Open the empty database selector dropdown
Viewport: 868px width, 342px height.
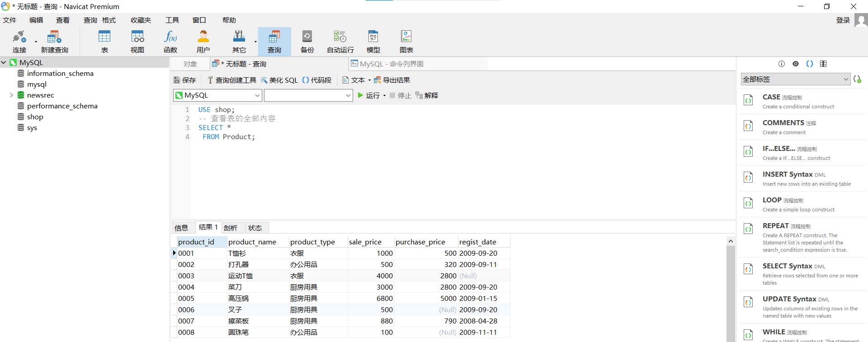(x=308, y=95)
